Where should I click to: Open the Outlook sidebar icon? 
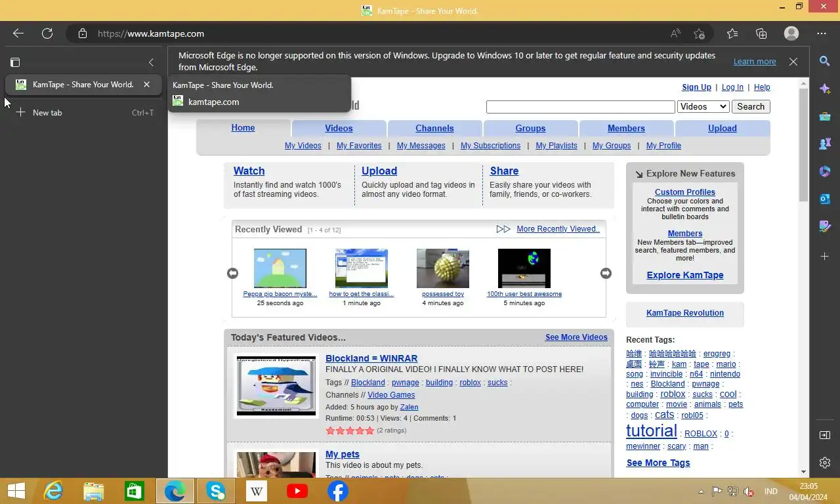pos(825,199)
